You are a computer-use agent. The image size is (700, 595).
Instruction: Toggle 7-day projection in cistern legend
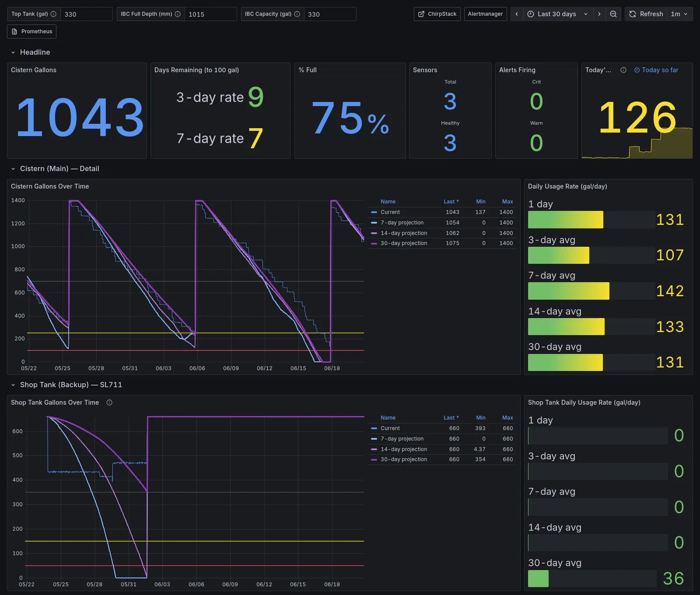point(402,223)
